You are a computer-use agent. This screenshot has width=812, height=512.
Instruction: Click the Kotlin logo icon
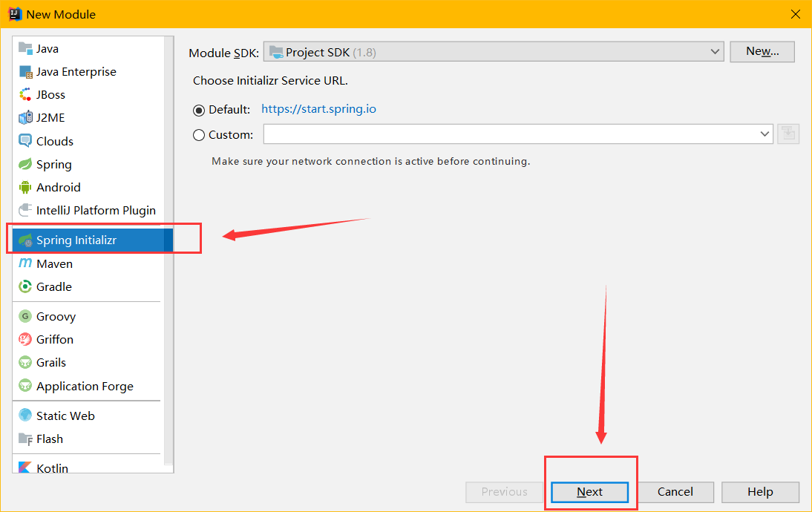point(24,467)
